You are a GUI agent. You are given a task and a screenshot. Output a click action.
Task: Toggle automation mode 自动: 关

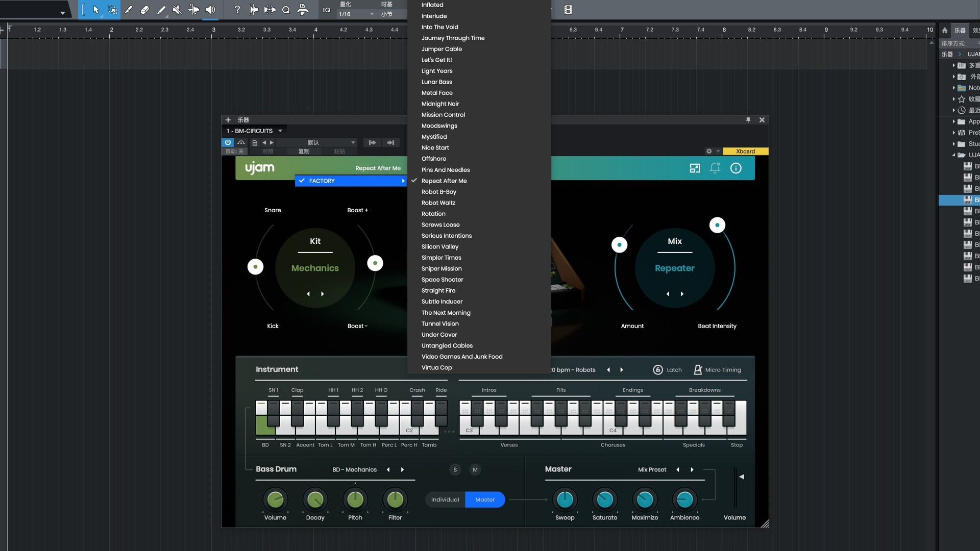[235, 152]
